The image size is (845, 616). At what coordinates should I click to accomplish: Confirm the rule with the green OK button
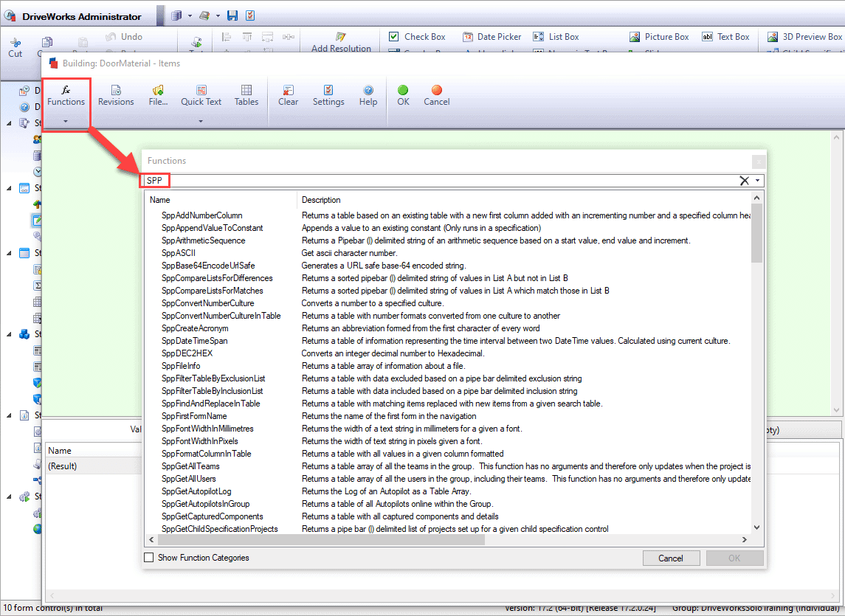tap(403, 96)
